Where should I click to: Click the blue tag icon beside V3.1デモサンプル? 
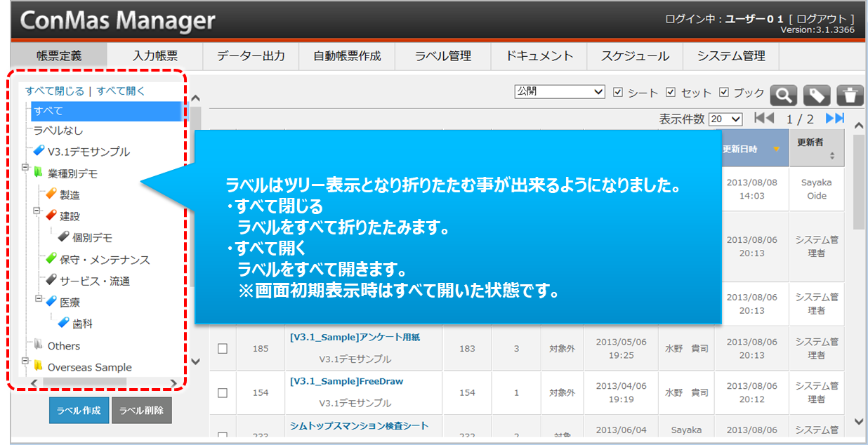[39, 151]
